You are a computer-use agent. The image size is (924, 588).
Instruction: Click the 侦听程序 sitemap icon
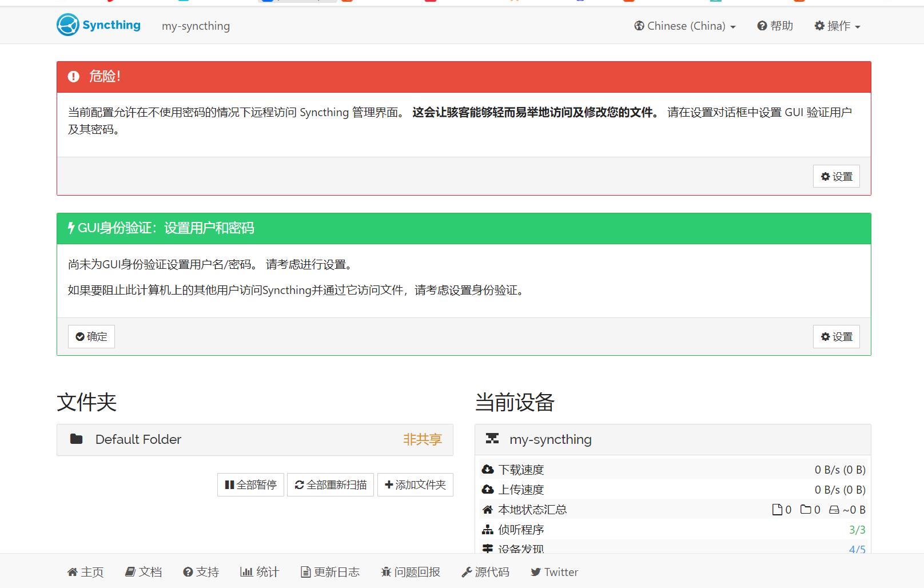pyautogui.click(x=488, y=530)
